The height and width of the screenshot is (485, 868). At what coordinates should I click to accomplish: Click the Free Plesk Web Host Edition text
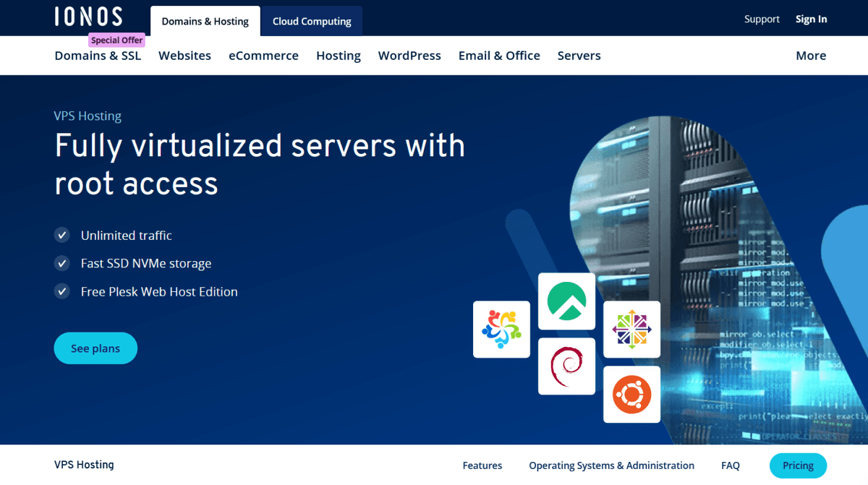(159, 291)
